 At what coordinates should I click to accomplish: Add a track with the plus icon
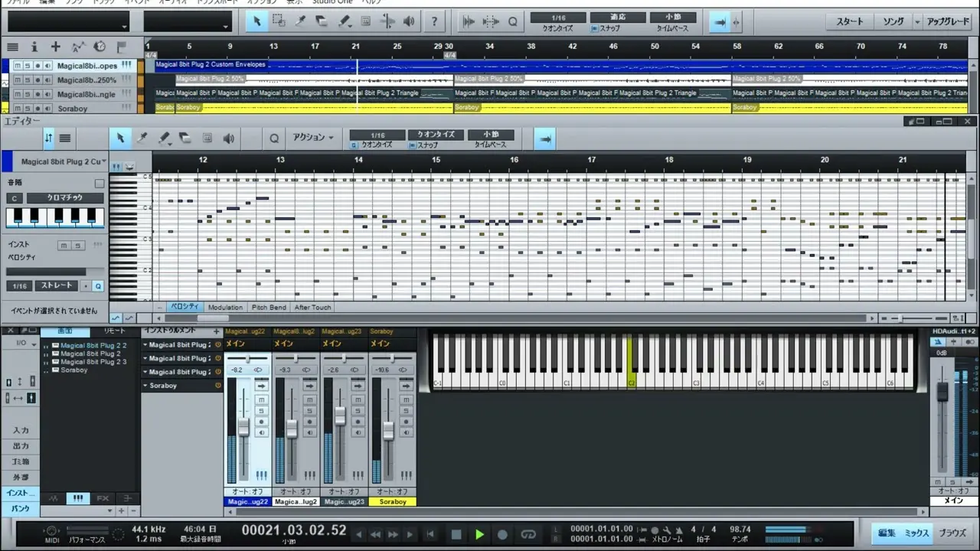click(55, 47)
